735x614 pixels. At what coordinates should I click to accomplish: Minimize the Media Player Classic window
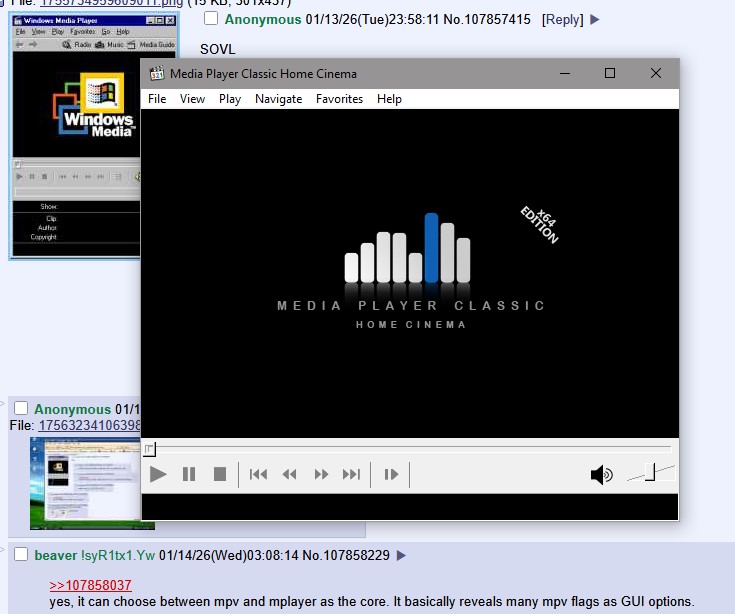pos(565,73)
